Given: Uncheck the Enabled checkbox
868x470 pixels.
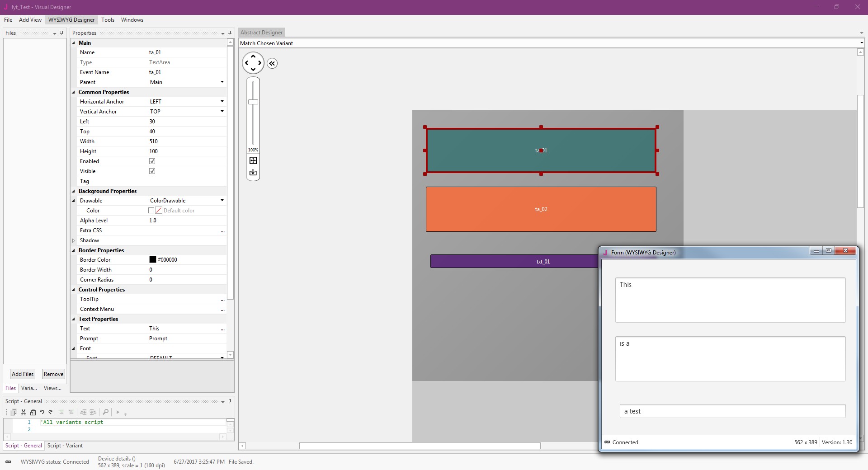Looking at the screenshot, I should click(152, 161).
